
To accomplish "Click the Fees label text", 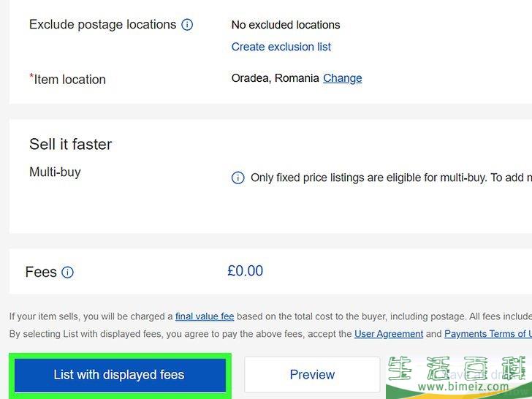I will click(41, 272).
